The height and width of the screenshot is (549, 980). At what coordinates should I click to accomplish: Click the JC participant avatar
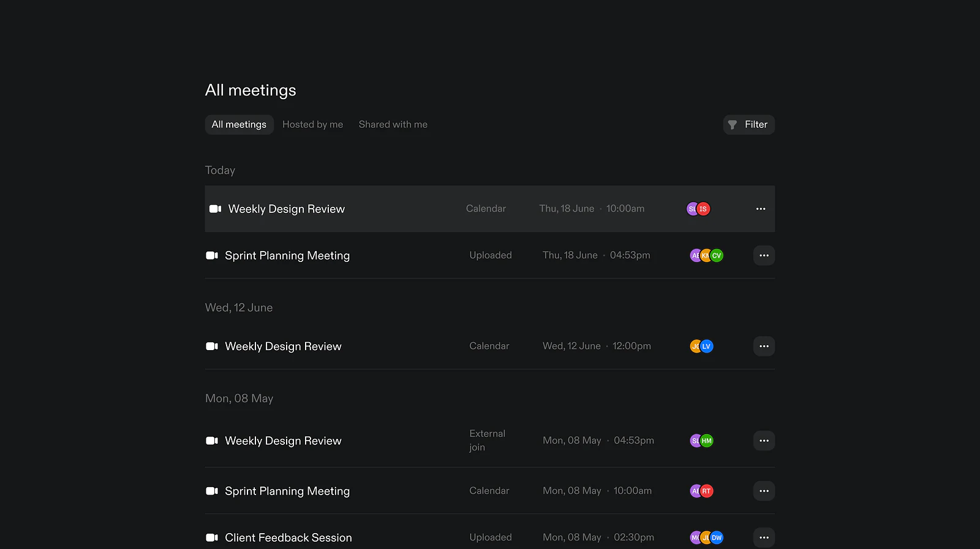[696, 346]
